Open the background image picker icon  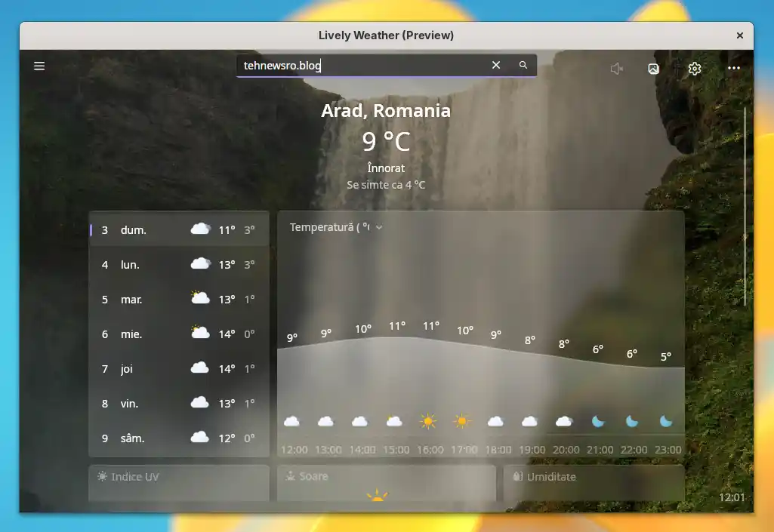pos(654,69)
